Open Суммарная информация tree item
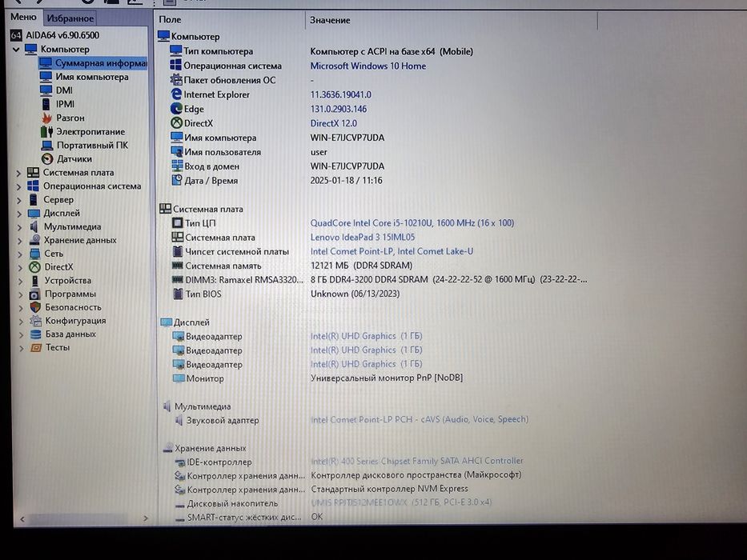The image size is (747, 560). click(101, 63)
